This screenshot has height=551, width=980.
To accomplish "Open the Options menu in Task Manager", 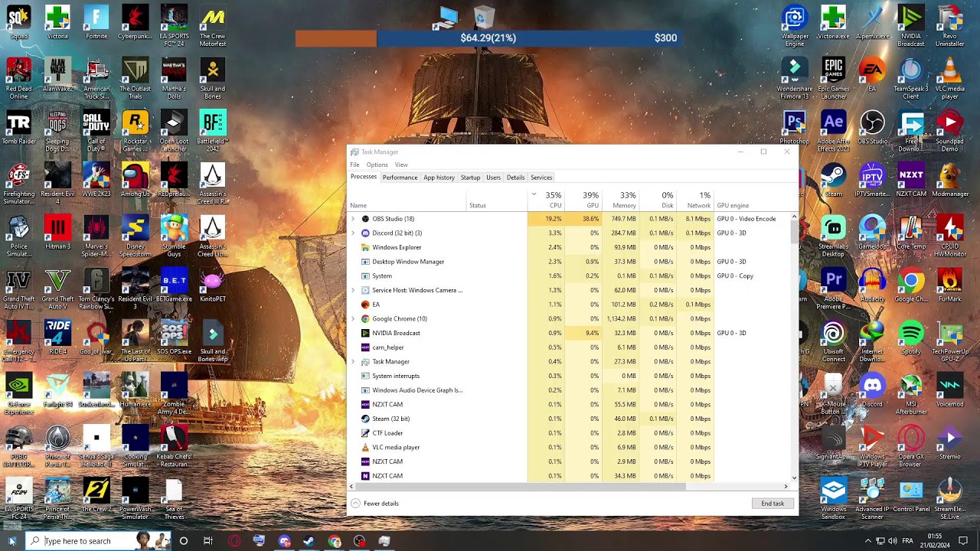I will [377, 165].
